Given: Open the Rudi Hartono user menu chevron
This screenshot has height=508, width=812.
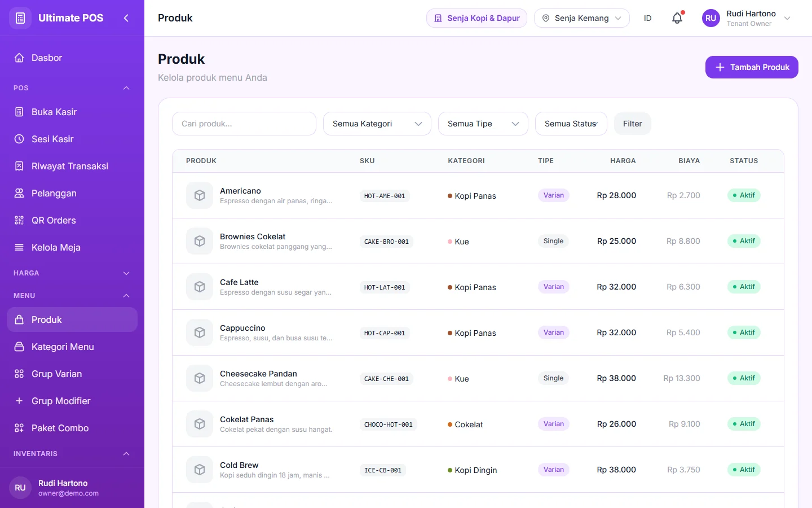Looking at the screenshot, I should 788,18.
